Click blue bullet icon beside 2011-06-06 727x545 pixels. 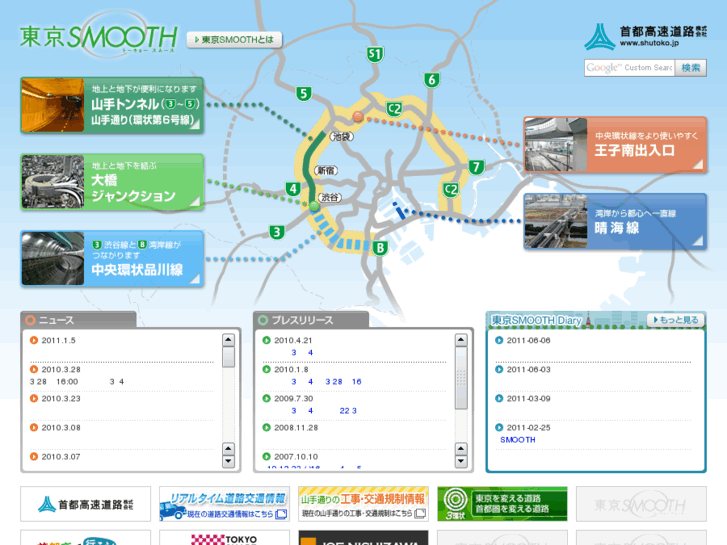click(499, 340)
